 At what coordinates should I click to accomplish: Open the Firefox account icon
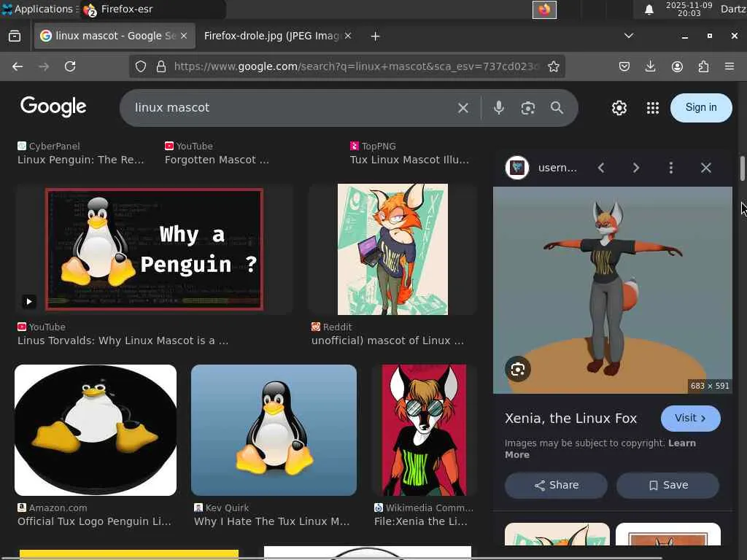(677, 66)
